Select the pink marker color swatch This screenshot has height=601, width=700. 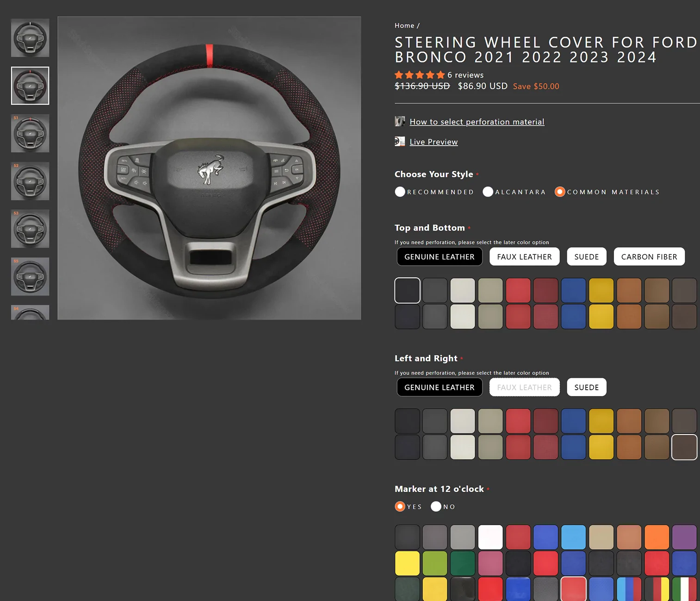pyautogui.click(x=490, y=563)
